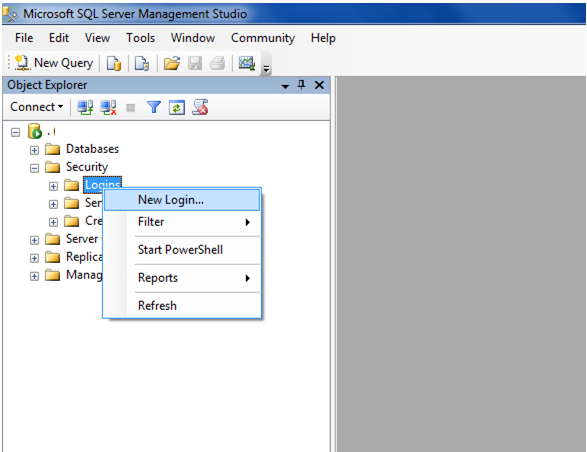This screenshot has height=452, width=587.
Task: Open the Activity Monitor icon
Action: coord(247,63)
